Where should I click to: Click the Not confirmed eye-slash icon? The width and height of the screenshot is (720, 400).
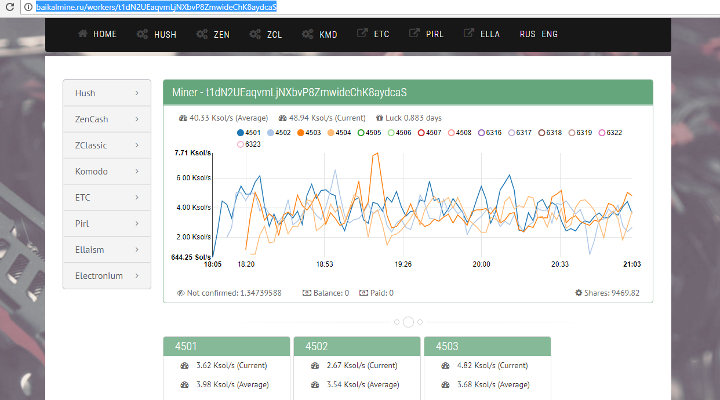click(180, 293)
